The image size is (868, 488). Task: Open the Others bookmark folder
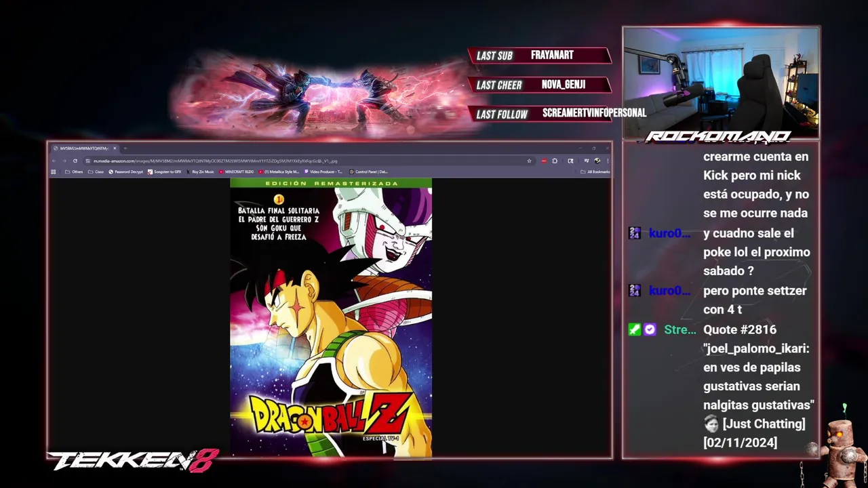[74, 171]
